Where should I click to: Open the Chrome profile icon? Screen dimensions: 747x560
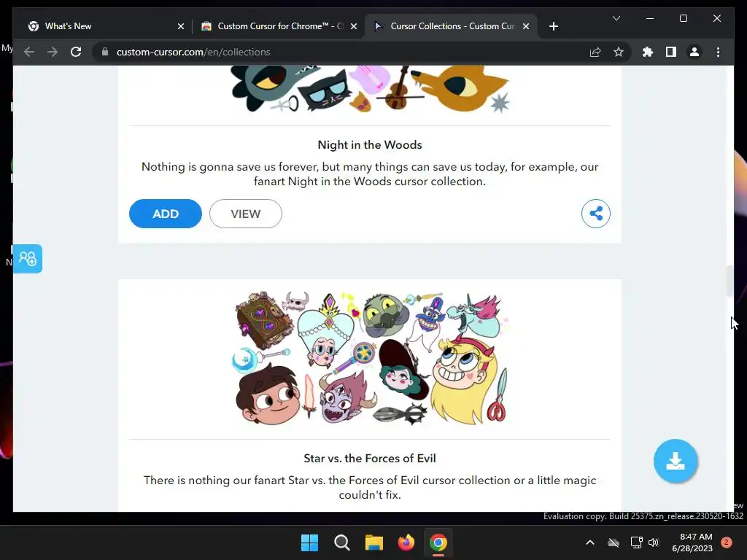coord(694,52)
